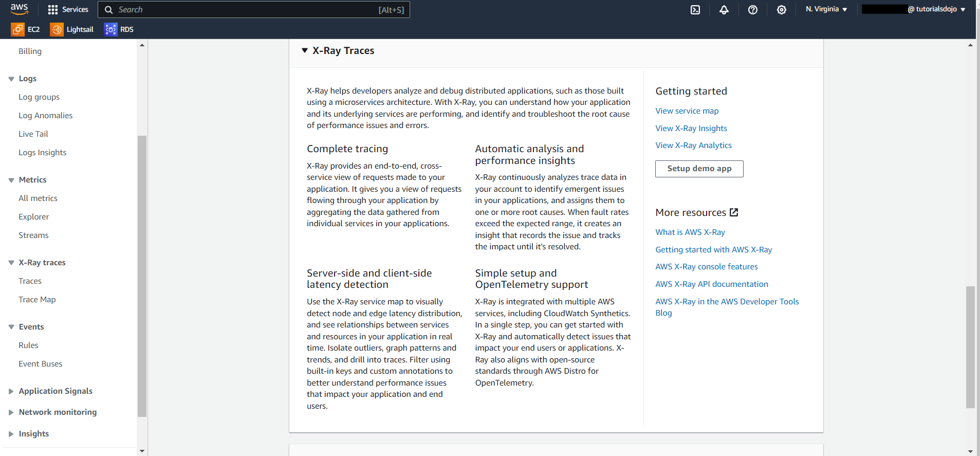Expand Application Signals in sidebar
The width and height of the screenshot is (980, 456).
11,391
